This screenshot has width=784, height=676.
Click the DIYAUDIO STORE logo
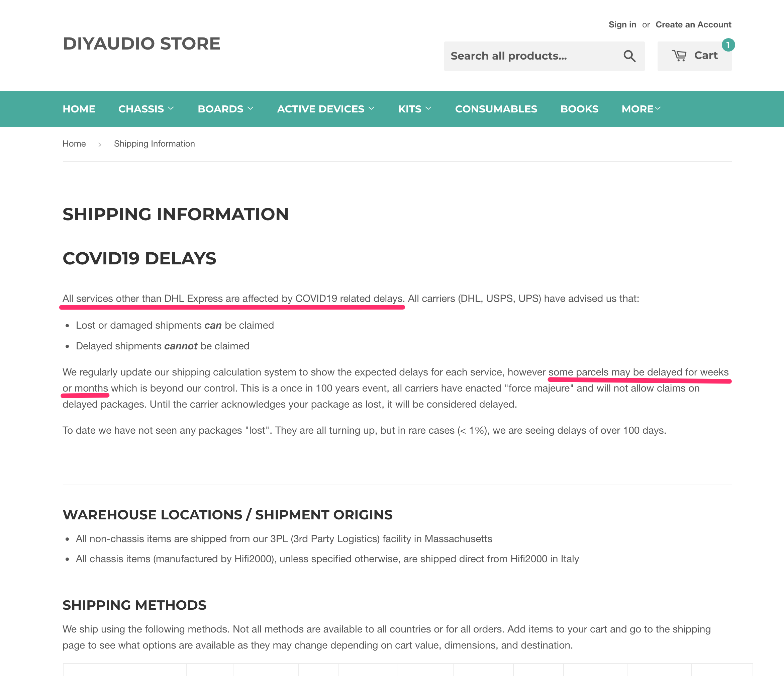(x=141, y=44)
